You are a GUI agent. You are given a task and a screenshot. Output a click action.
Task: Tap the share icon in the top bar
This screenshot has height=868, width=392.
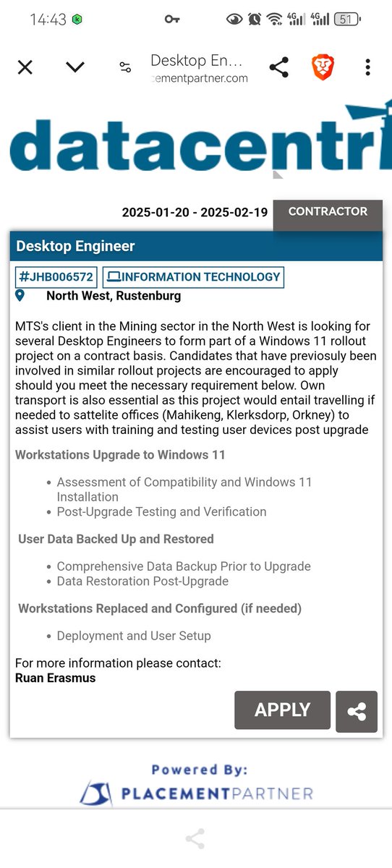point(278,67)
